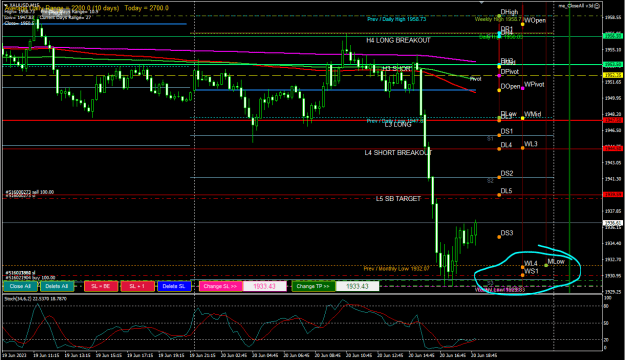Focus the pink stop loss value field
The height and width of the screenshot is (360, 625).
(x=264, y=286)
